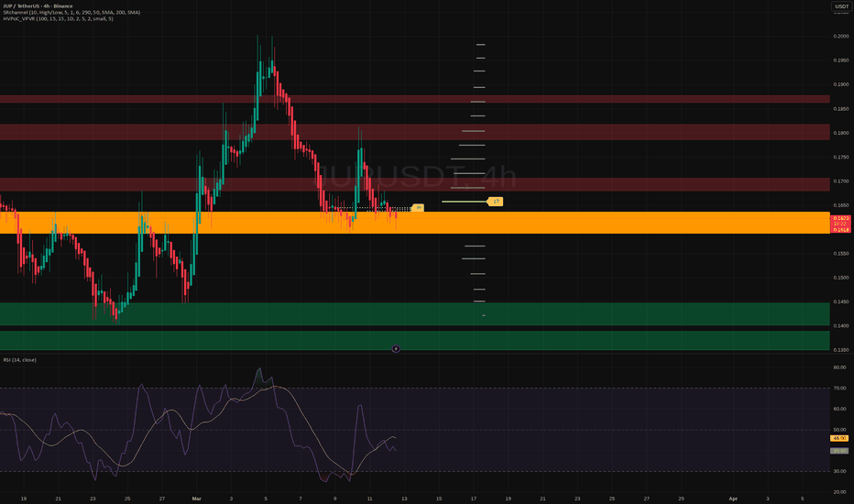Select the HVPoC_VPVR indicator legend
Viewport: 854px width, 504px height.
click(x=57, y=20)
